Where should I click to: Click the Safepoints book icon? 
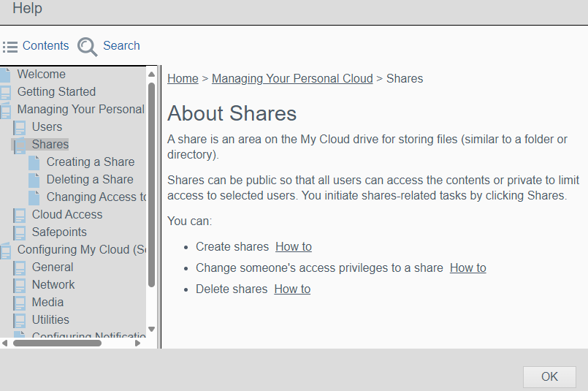coord(20,232)
